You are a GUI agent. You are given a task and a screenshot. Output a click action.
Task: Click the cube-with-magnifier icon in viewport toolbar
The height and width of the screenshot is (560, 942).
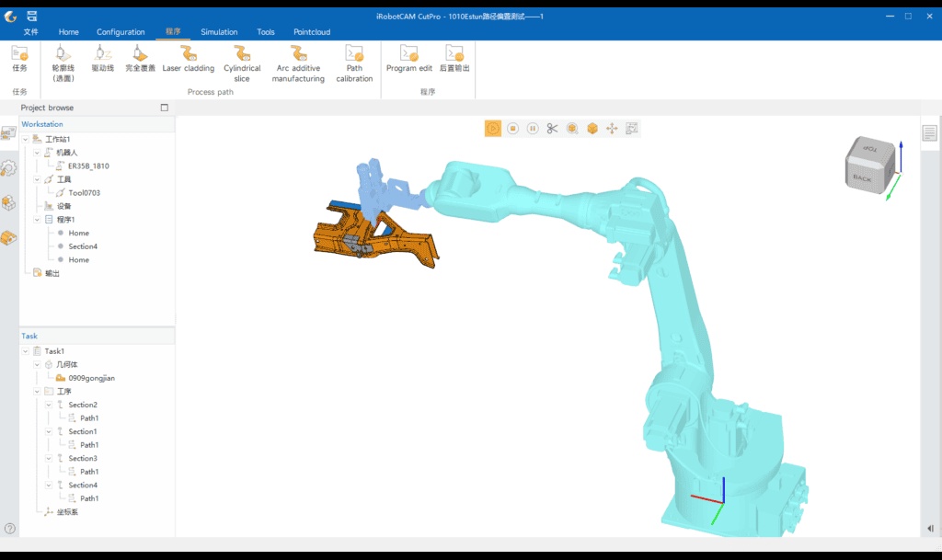click(572, 129)
